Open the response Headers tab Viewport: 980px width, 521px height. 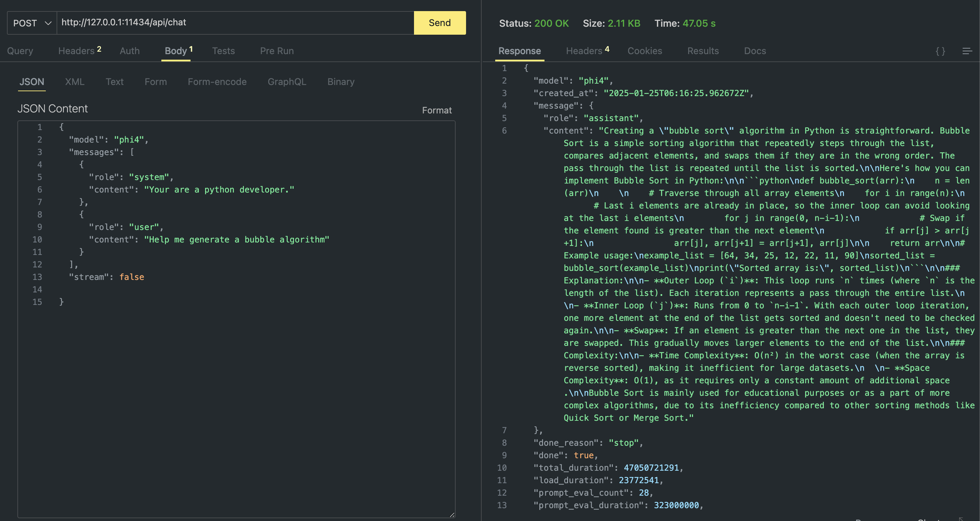588,51
